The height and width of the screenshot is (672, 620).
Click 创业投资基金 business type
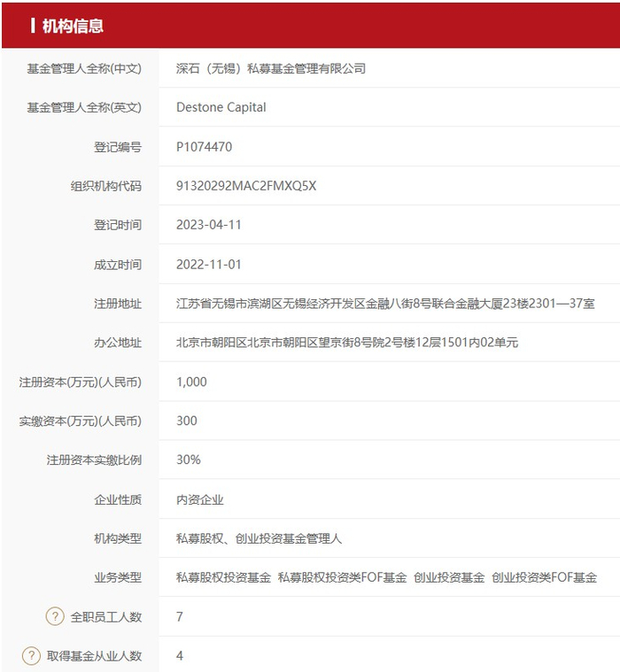click(449, 577)
